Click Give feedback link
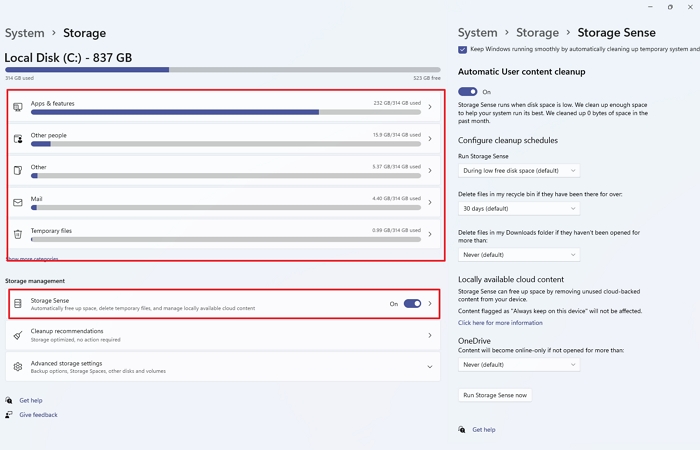This screenshot has height=450, width=700. pyautogui.click(x=38, y=415)
